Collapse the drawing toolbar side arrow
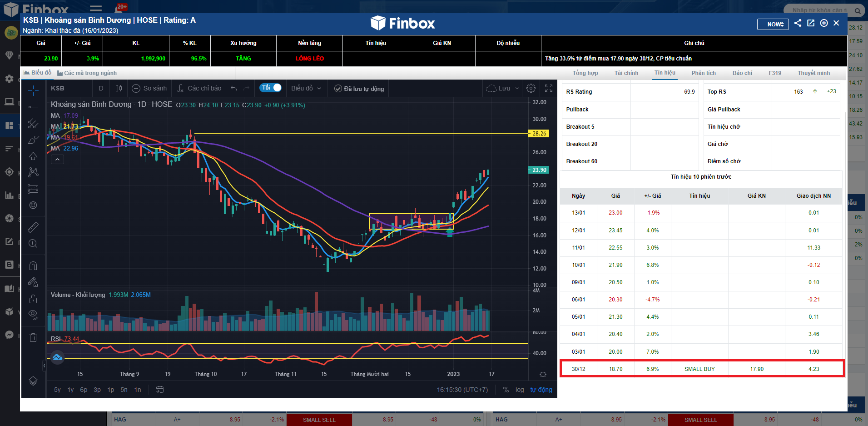 (44, 365)
